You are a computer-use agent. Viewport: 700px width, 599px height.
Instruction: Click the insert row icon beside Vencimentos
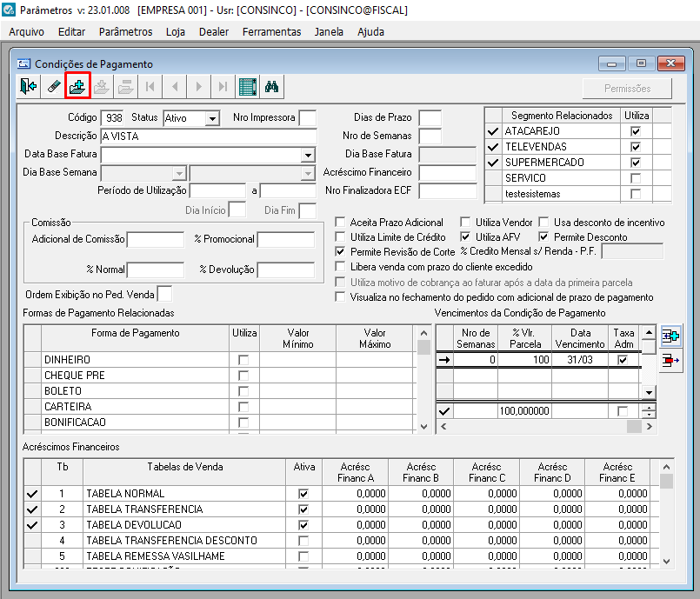tap(670, 336)
